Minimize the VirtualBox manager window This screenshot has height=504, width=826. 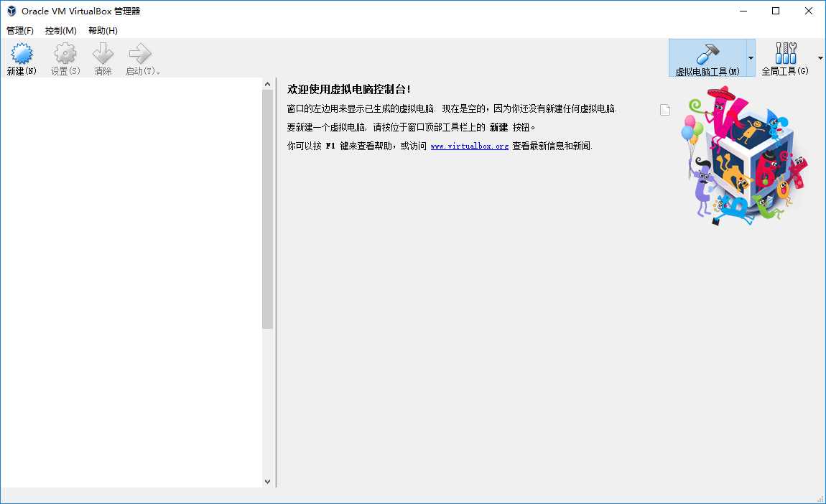(743, 11)
